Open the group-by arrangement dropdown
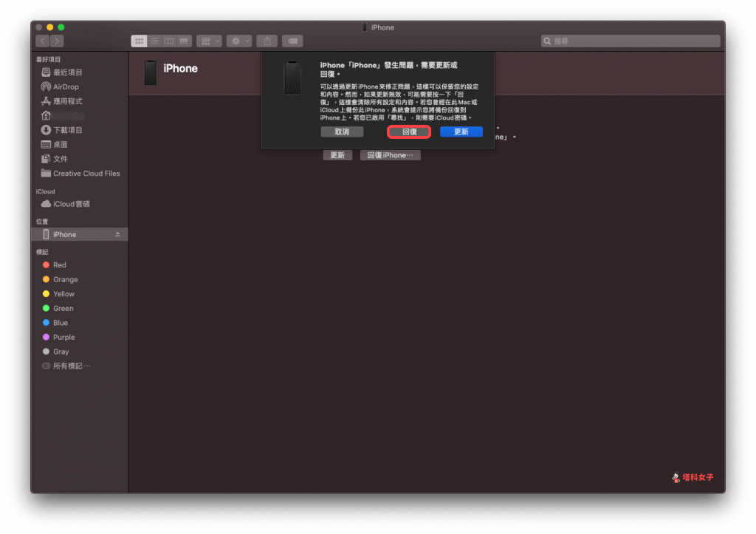This screenshot has width=756, height=534. click(209, 41)
